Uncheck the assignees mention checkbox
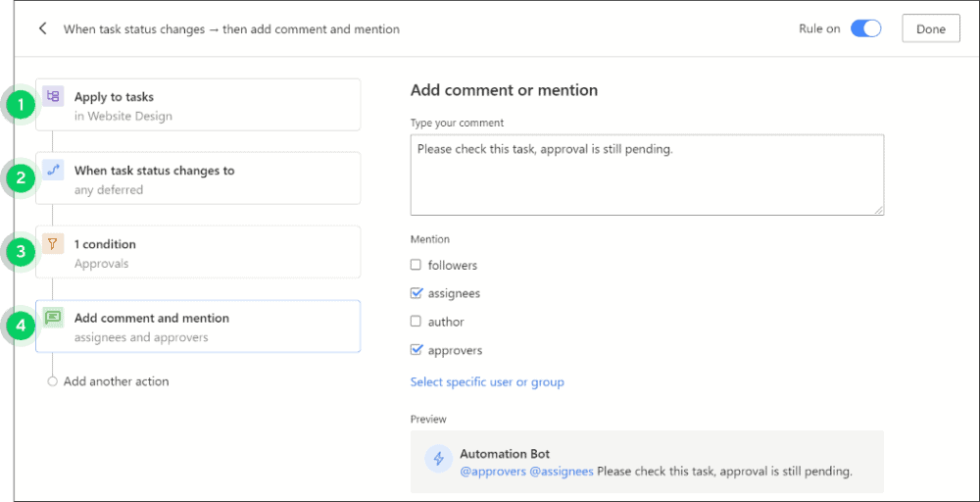The width and height of the screenshot is (980, 502). (x=416, y=293)
